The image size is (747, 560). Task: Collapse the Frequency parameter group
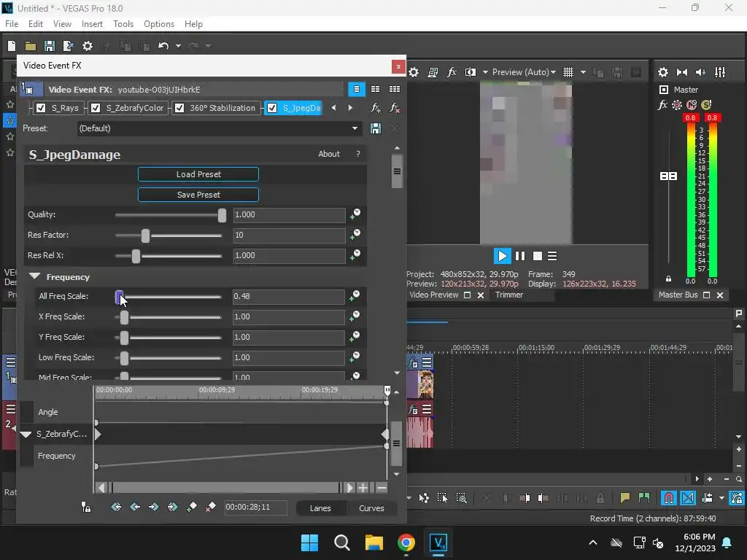click(x=34, y=276)
